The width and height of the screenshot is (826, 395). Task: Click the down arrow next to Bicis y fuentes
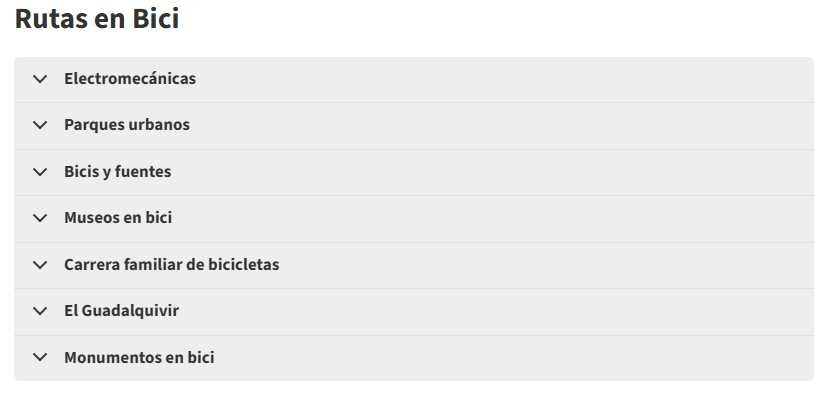click(40, 172)
